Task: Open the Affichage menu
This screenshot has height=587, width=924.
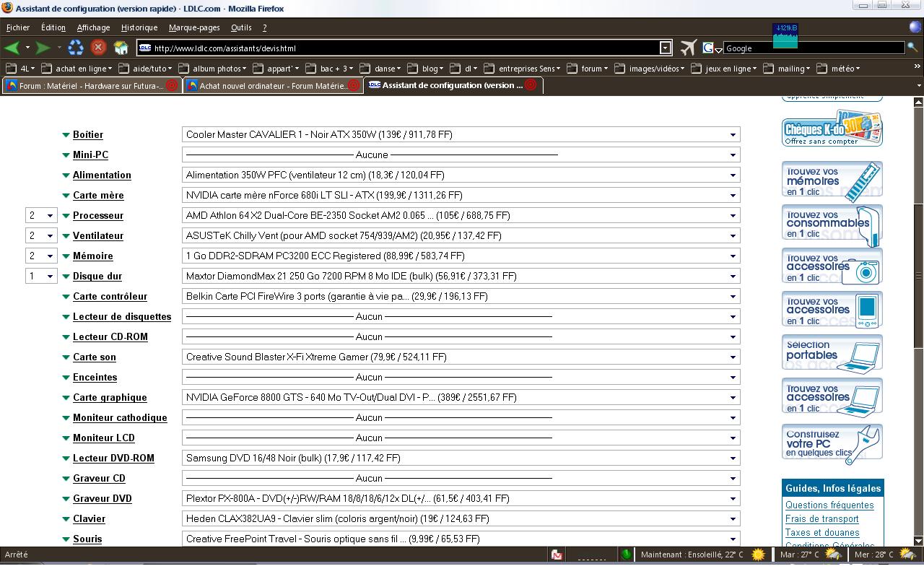Action: tap(94, 27)
